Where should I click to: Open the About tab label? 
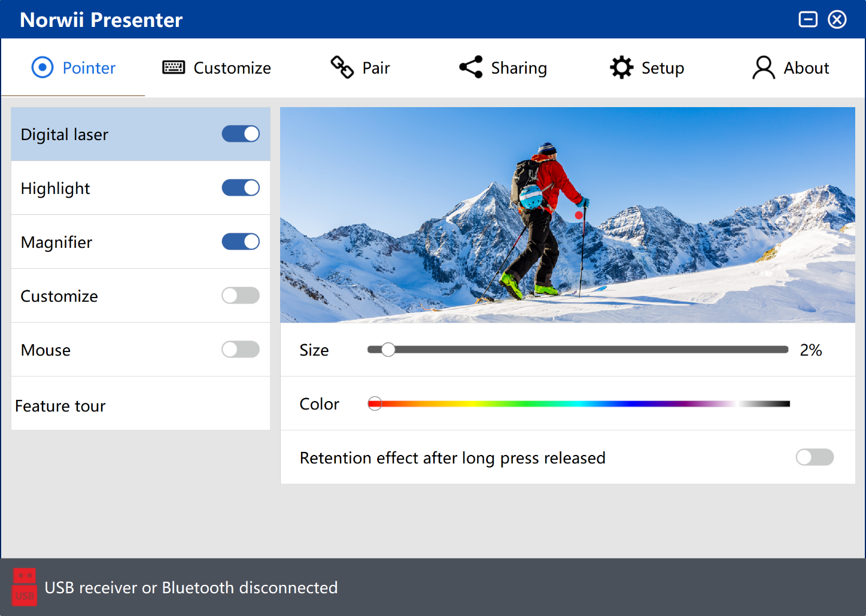tap(806, 68)
